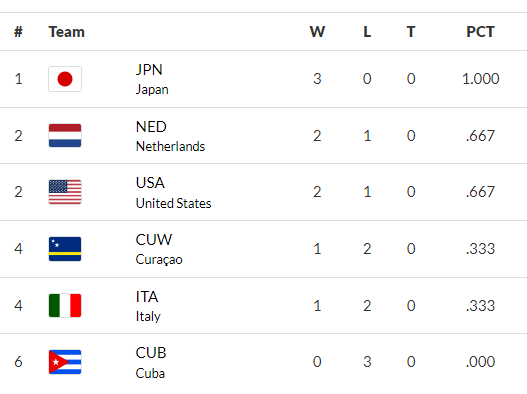Select Japan's 1.000 PCT value
The width and height of the screenshot is (527, 394).
(x=481, y=79)
